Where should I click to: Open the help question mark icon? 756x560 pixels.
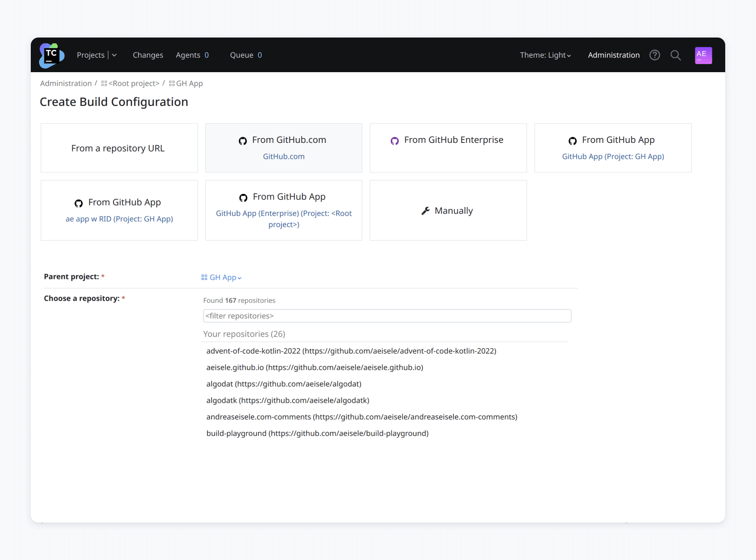[x=655, y=55]
